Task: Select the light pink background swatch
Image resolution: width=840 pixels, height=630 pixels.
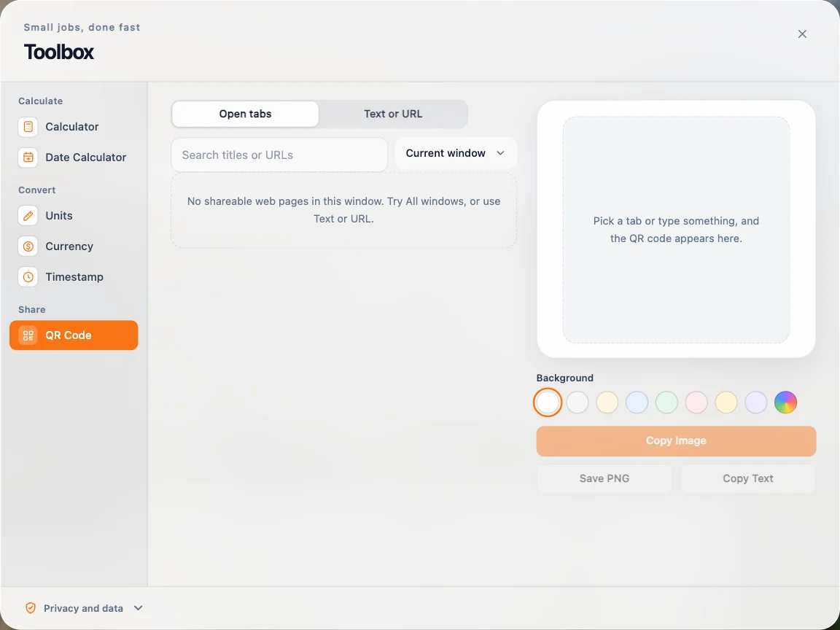Action: click(x=696, y=402)
